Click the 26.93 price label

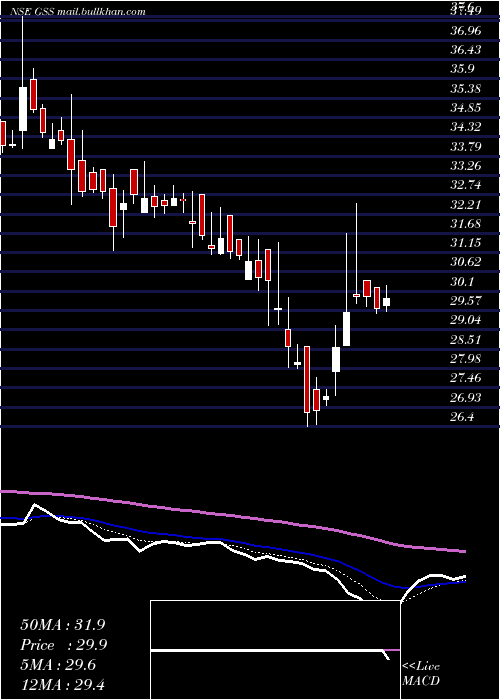coord(466,397)
